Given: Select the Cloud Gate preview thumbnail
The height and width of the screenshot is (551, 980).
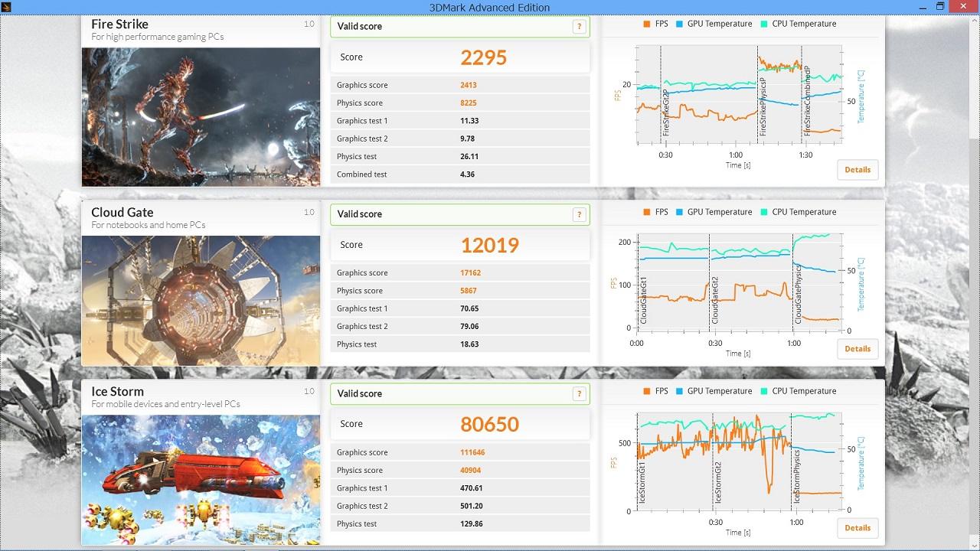Looking at the screenshot, I should [x=201, y=301].
